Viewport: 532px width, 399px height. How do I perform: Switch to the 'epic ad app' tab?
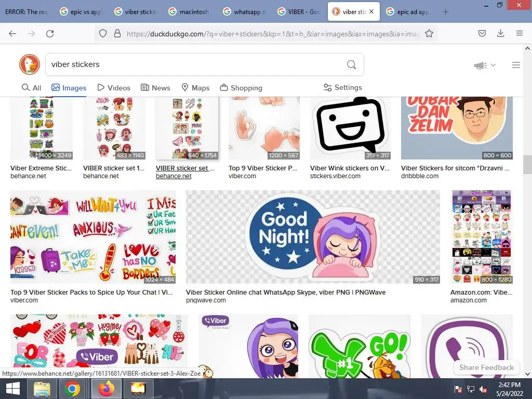[408, 12]
